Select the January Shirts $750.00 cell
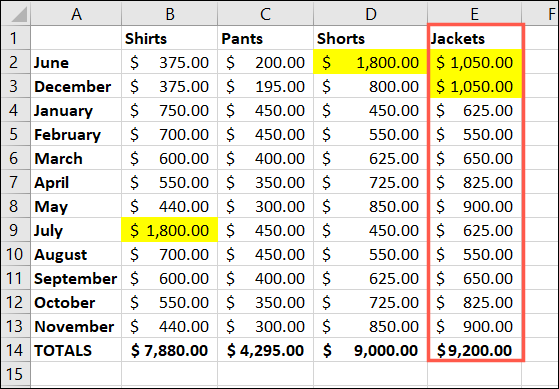This screenshot has height=389, width=559. pyautogui.click(x=169, y=110)
